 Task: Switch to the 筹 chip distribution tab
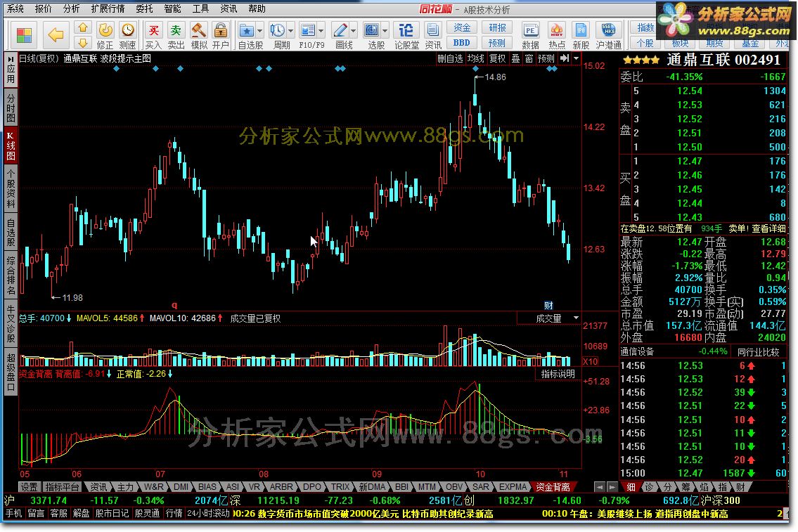(x=686, y=487)
